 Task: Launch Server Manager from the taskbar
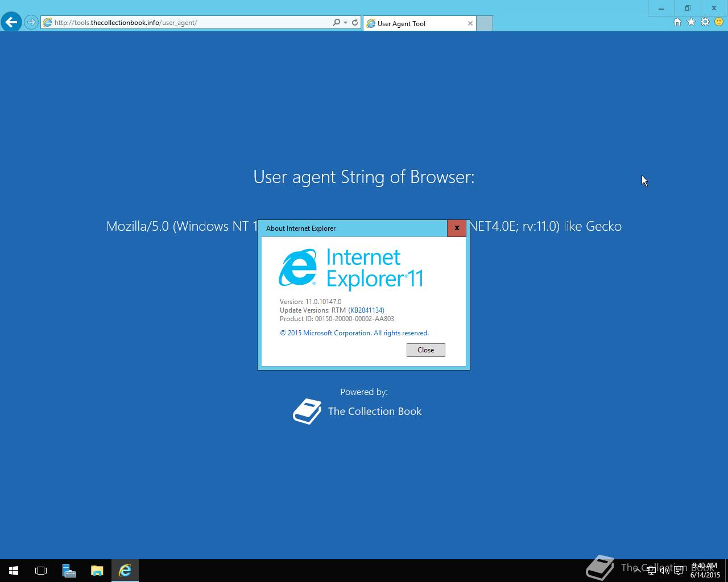69,571
